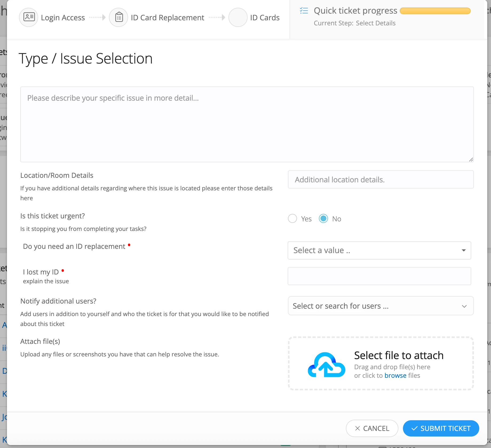Focus the Additional location details field

[x=381, y=180]
